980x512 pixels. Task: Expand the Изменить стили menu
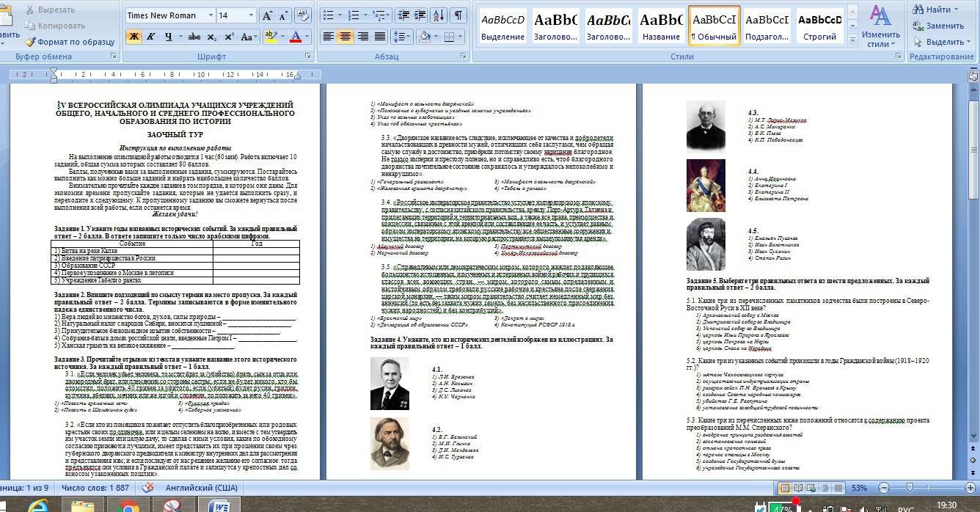(x=881, y=28)
